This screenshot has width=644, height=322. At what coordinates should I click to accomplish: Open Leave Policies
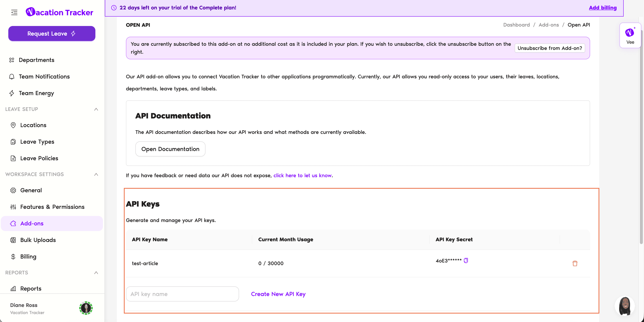click(x=39, y=158)
